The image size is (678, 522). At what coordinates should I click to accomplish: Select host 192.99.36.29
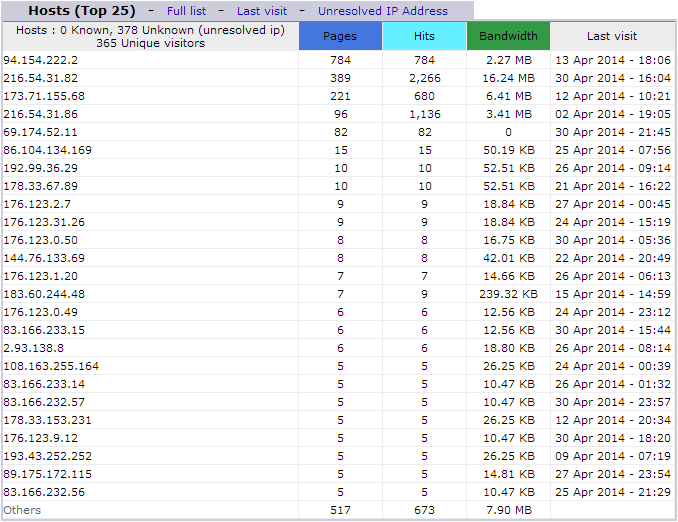(x=41, y=168)
